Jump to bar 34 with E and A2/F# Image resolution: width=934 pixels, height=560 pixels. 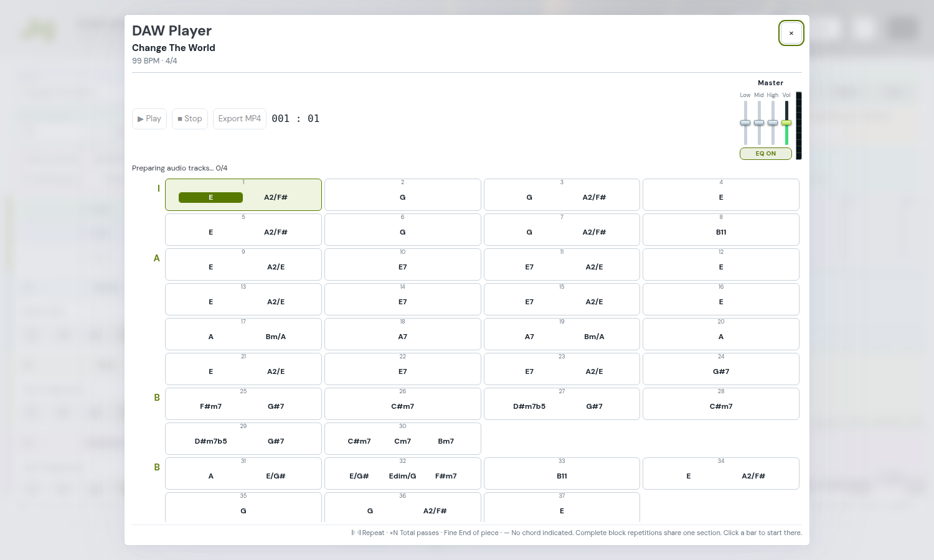coord(721,474)
